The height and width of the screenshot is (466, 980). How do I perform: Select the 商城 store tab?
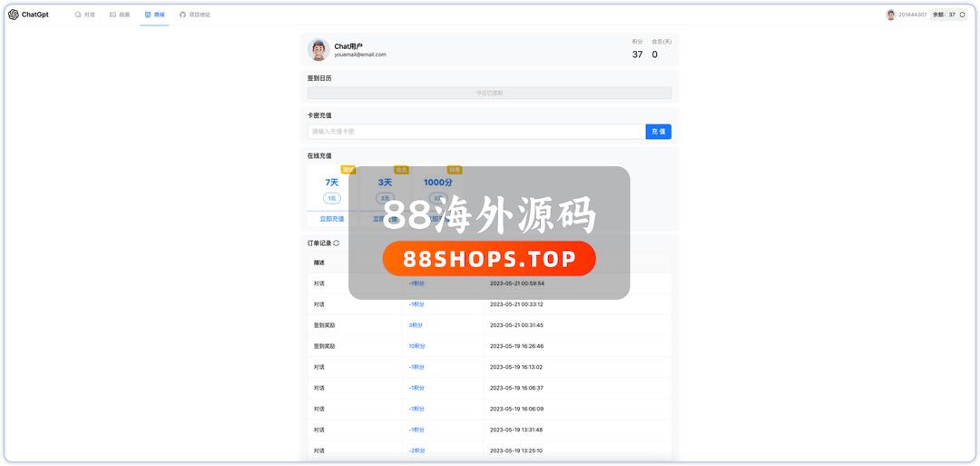[x=154, y=15]
